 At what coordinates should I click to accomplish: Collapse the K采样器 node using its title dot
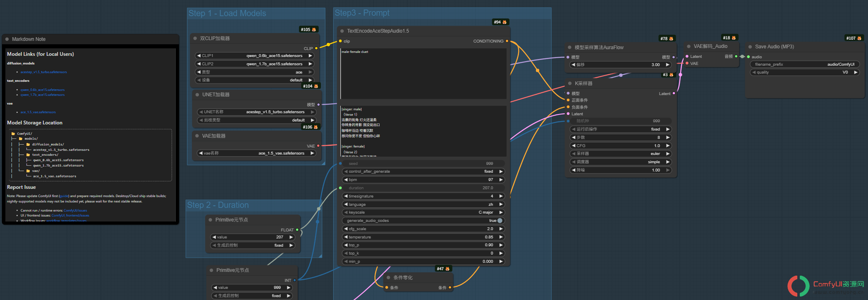click(570, 83)
